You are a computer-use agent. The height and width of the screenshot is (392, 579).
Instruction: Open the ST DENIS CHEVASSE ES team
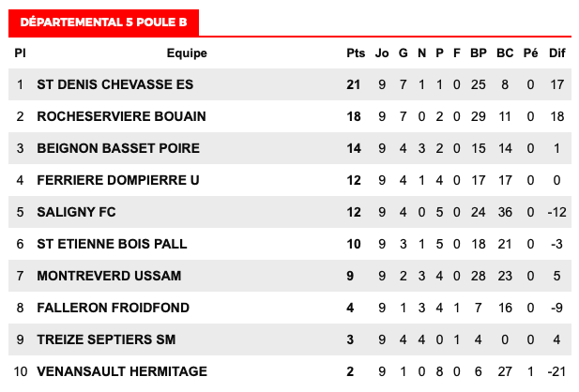coord(114,84)
